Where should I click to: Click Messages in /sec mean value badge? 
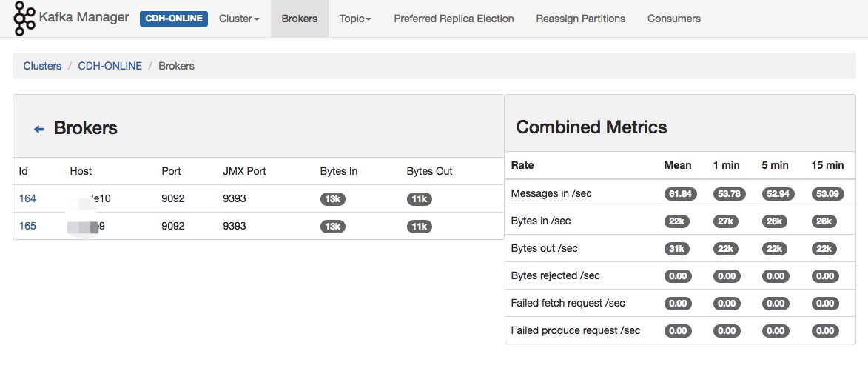point(678,194)
